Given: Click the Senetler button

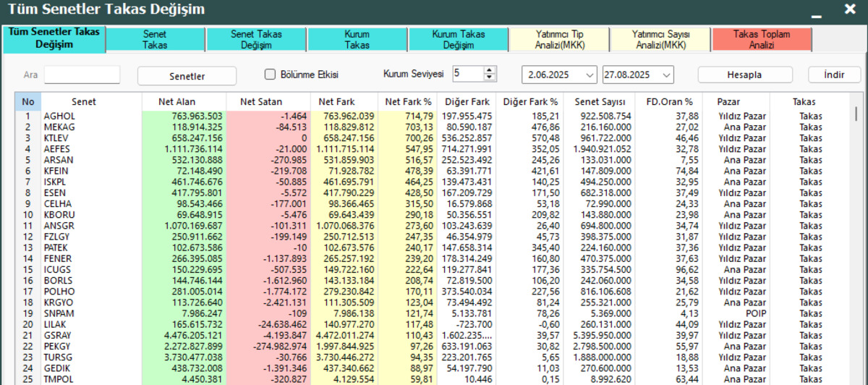Looking at the screenshot, I should [187, 75].
